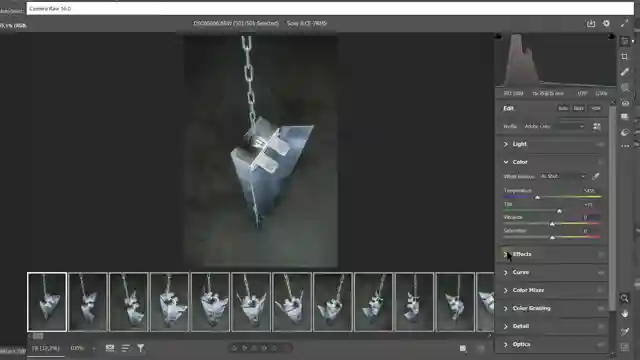Click the filmstrip horizontal scrollbar handle
This screenshot has width=640, height=360.
tap(38, 336)
